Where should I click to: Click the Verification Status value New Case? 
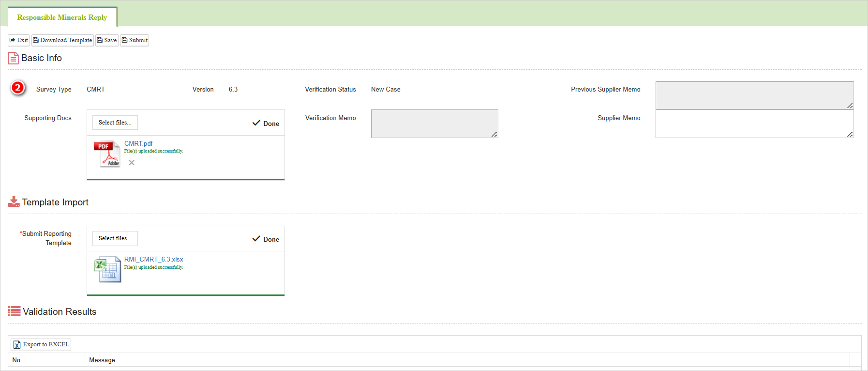click(x=386, y=90)
